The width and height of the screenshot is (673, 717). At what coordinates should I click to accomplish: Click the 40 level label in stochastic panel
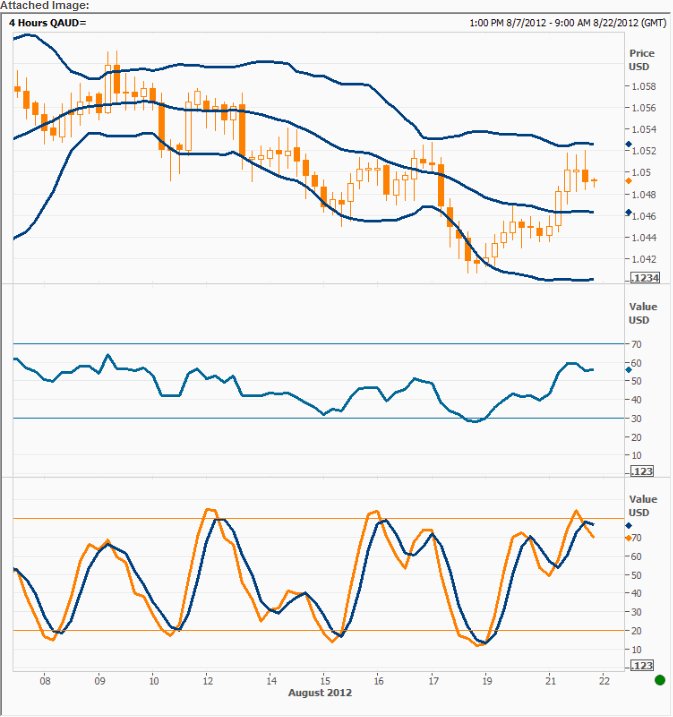pos(636,594)
